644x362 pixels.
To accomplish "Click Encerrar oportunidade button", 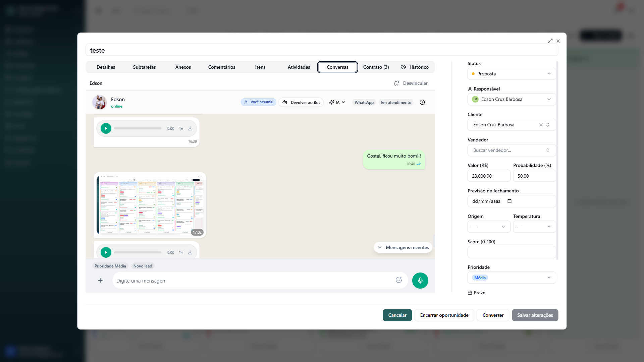I will pos(444,315).
